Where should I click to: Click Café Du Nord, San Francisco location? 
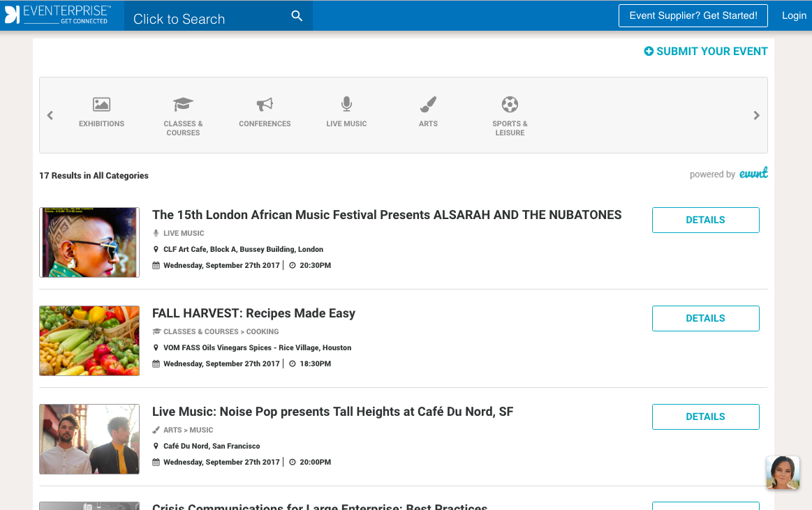tap(212, 446)
